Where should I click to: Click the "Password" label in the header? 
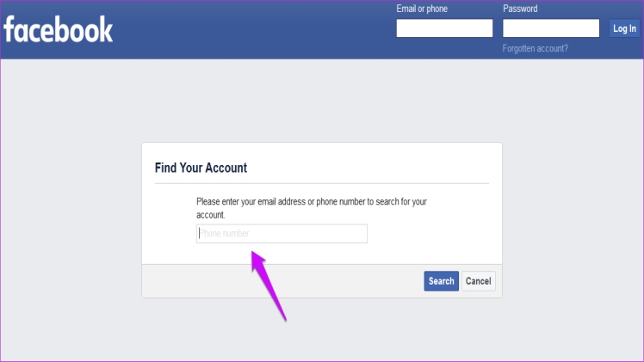520,9
